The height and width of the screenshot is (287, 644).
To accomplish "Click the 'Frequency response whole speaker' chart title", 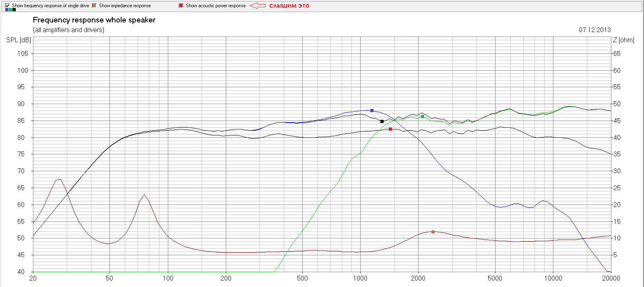I will click(x=94, y=20).
